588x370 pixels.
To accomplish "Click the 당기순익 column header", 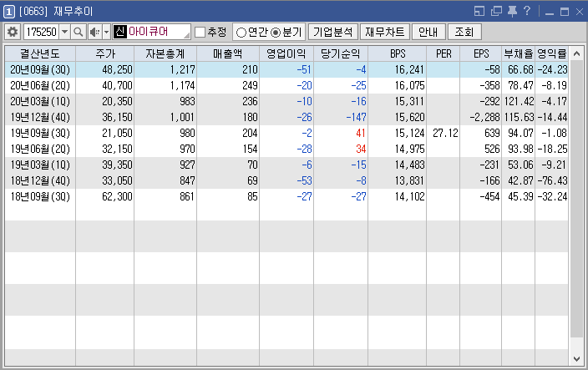I will pyautogui.click(x=341, y=53).
